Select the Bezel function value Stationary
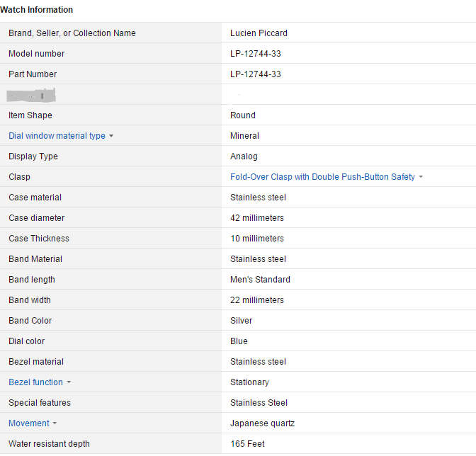This screenshot has width=476, height=456. 249,382
